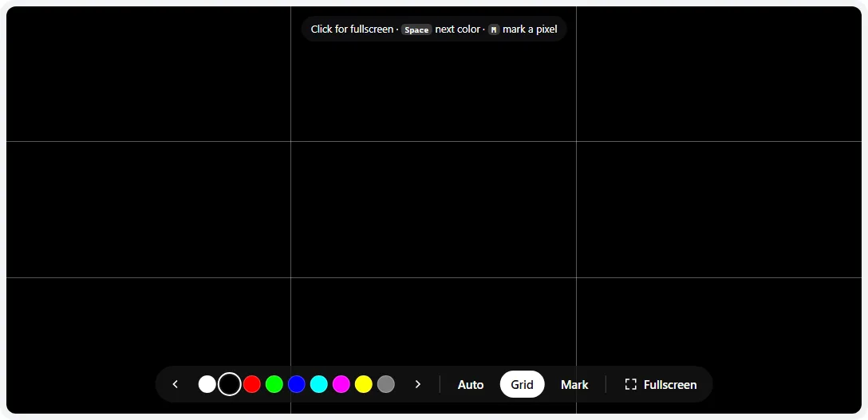Viewport: 868px width, 420px height.
Task: Enable Mark pixel mode
Action: [x=574, y=385]
